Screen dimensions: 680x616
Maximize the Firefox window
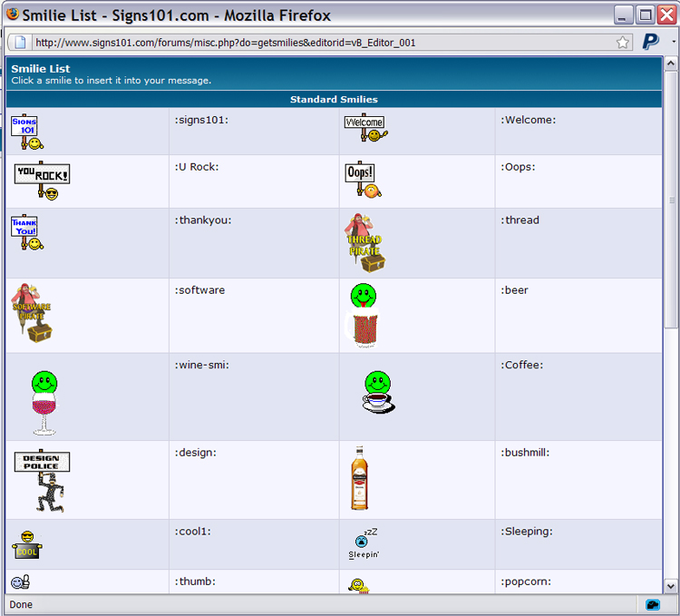(646, 15)
